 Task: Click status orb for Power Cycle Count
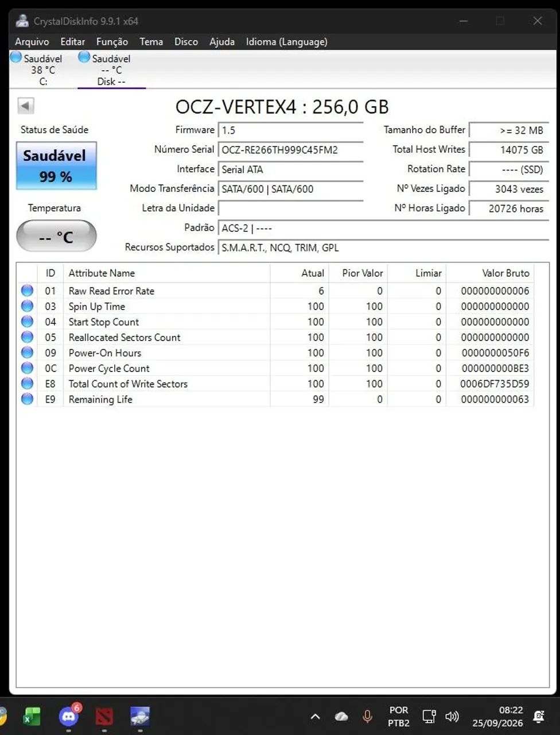point(27,368)
